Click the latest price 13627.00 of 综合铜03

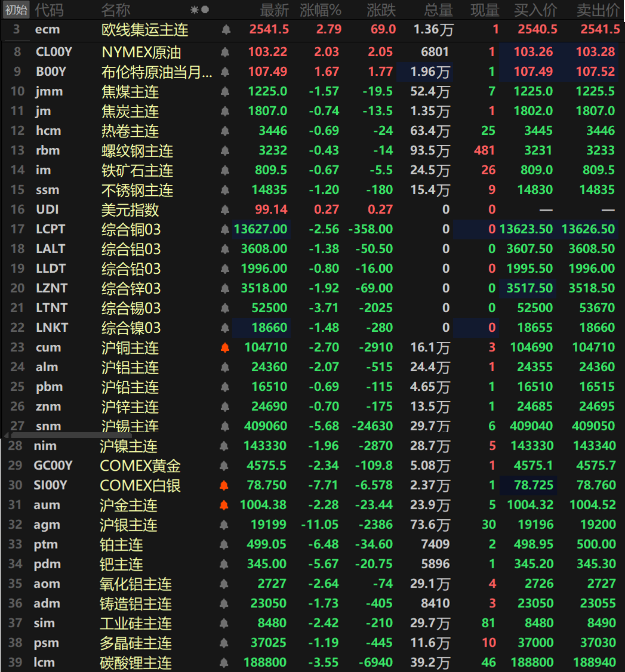click(x=261, y=229)
